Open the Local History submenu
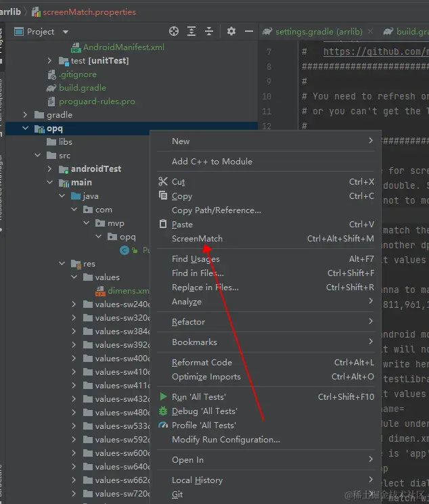The height and width of the screenshot is (504, 429). pyautogui.click(x=266, y=480)
